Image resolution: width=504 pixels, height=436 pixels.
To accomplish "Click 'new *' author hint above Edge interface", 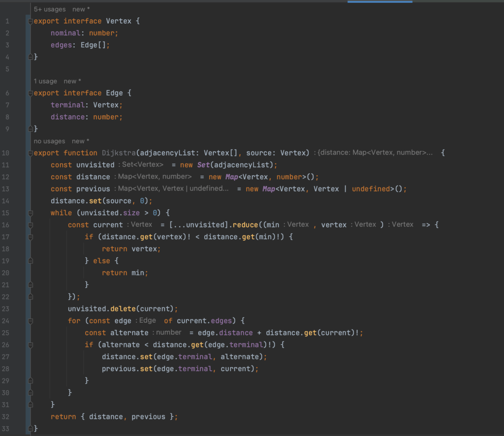I will tap(73, 81).
